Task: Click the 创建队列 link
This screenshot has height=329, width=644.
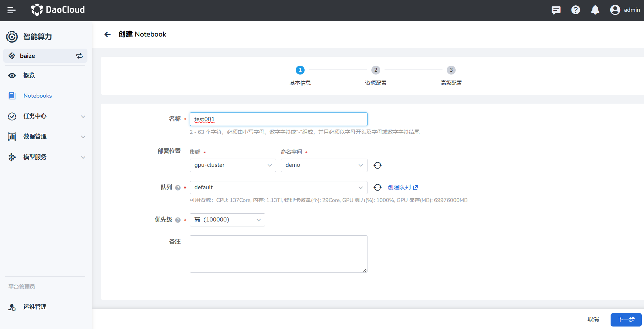Action: (402, 187)
